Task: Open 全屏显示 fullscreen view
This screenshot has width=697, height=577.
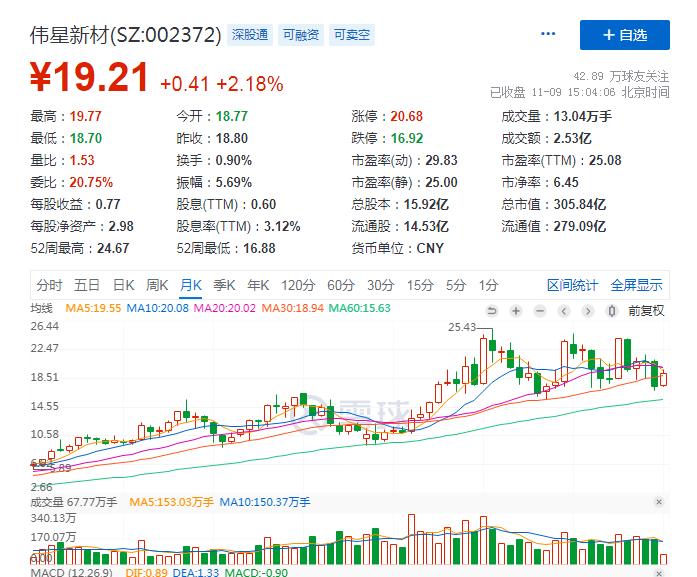Action: (x=637, y=285)
